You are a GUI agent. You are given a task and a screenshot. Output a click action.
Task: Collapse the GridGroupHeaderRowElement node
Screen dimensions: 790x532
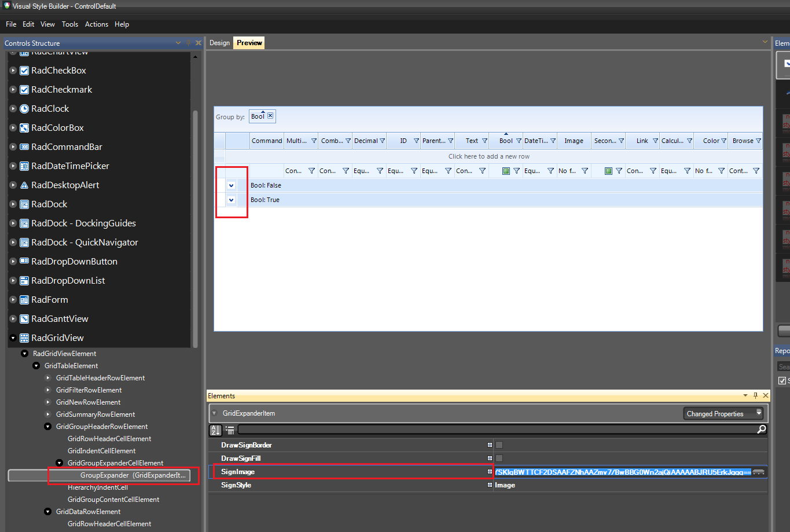pyautogui.click(x=48, y=427)
